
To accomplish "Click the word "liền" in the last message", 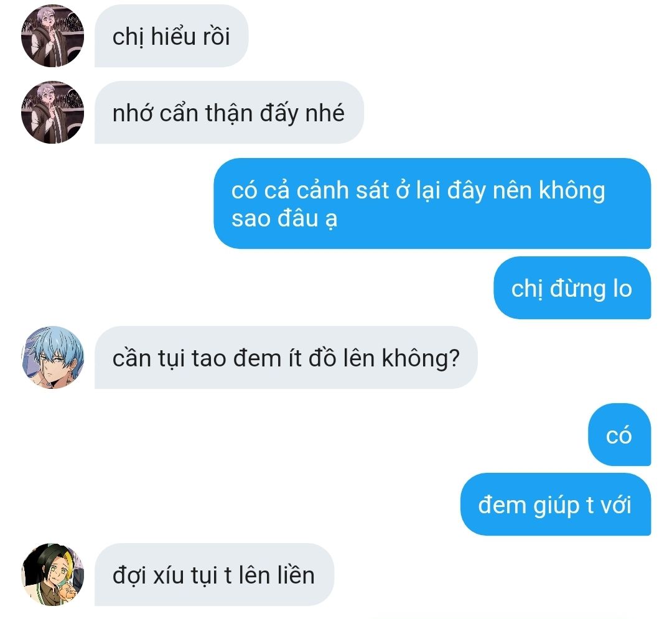I will tap(296, 574).
